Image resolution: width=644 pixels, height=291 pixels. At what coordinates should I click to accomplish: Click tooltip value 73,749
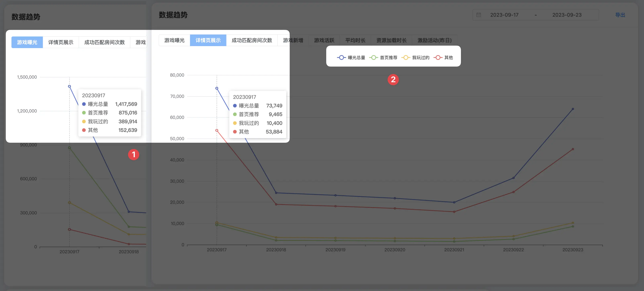(274, 106)
